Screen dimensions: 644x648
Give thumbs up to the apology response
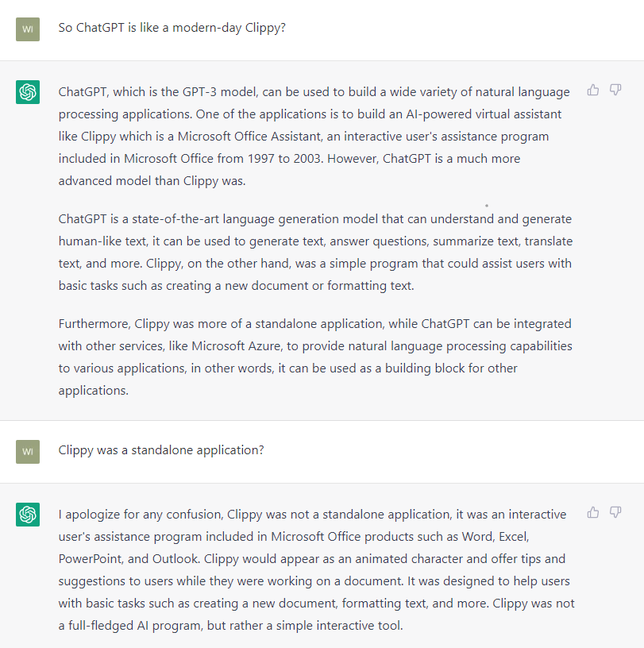point(592,512)
